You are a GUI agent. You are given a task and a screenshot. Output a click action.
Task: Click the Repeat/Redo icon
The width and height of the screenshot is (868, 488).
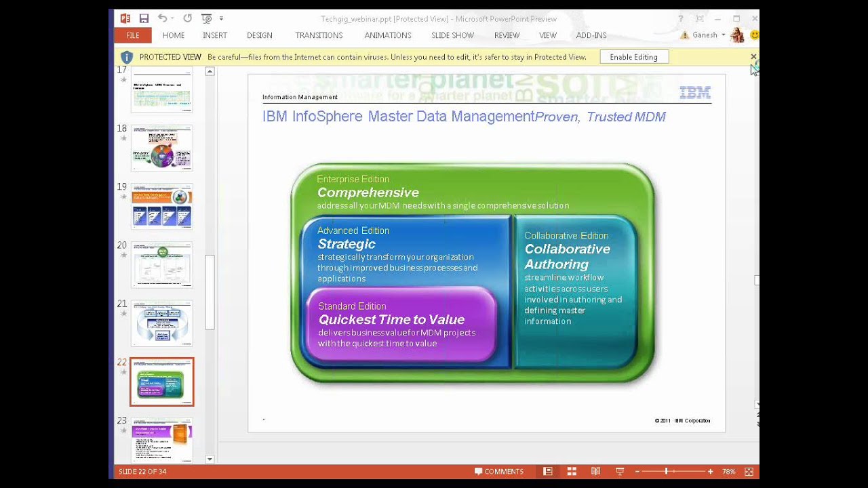coord(187,18)
